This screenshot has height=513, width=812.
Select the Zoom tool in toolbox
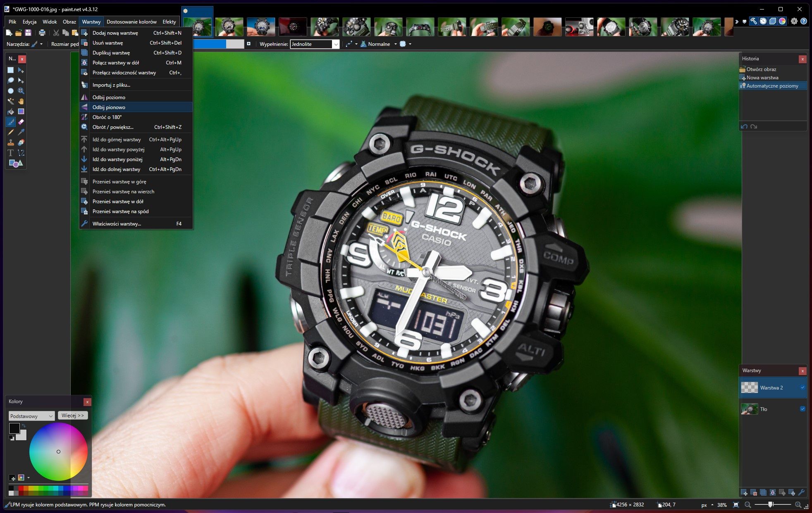(x=21, y=91)
